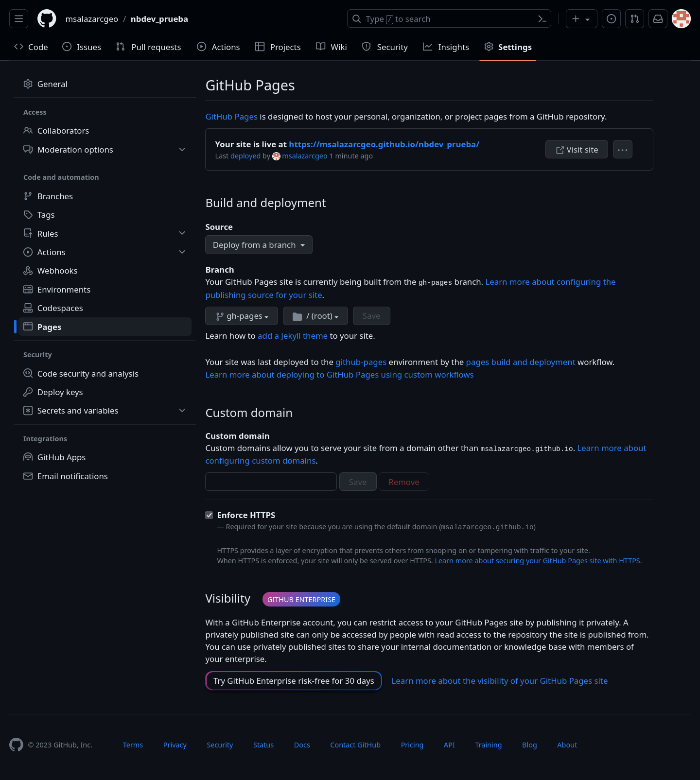The image size is (700, 780).
Task: Open the / (root) folder dropdown
Action: [x=315, y=316]
